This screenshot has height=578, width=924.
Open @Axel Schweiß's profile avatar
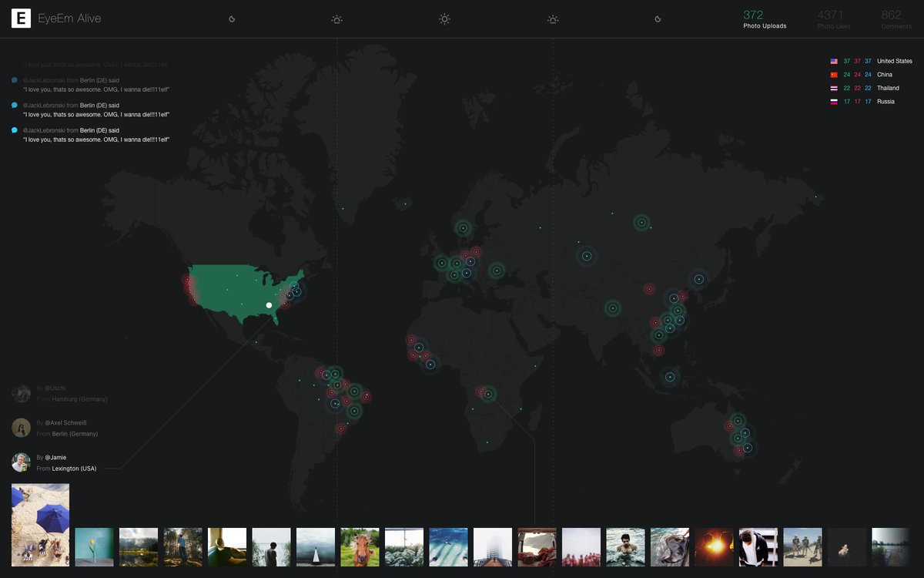[x=21, y=428]
